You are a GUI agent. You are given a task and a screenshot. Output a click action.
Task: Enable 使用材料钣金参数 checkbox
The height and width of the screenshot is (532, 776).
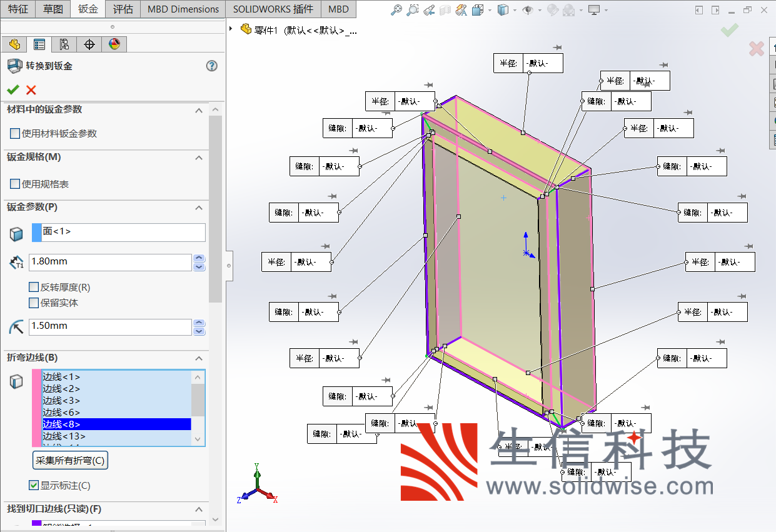coord(15,133)
